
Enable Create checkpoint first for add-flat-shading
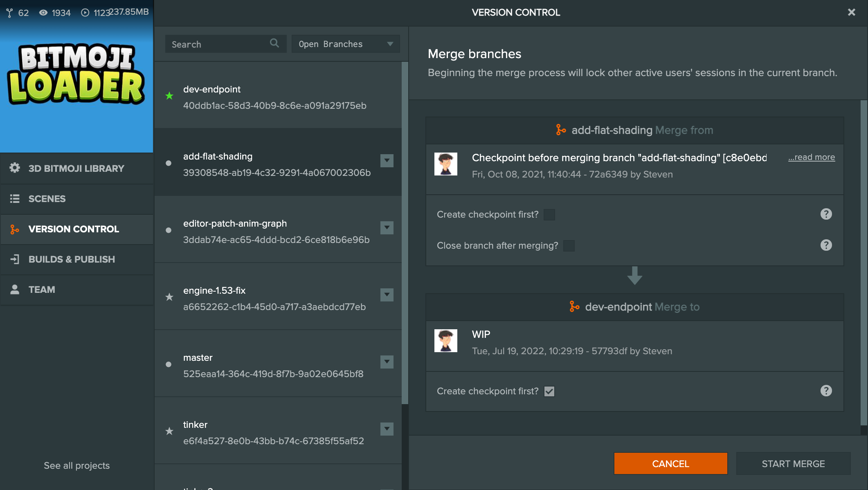pos(549,215)
